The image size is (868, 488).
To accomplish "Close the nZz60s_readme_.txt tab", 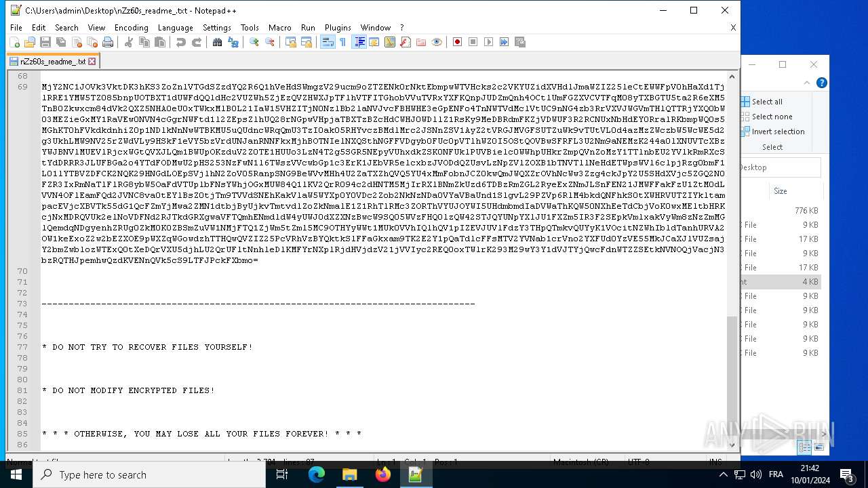I will [92, 61].
